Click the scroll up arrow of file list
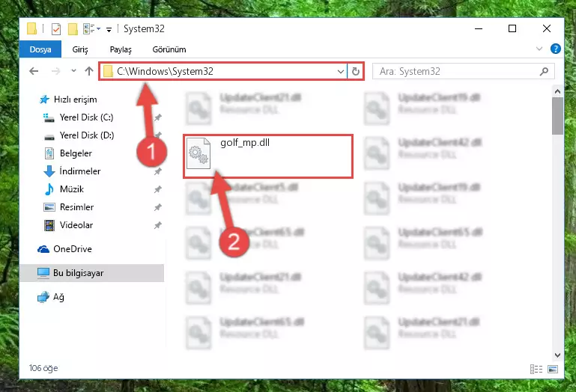 click(x=557, y=91)
